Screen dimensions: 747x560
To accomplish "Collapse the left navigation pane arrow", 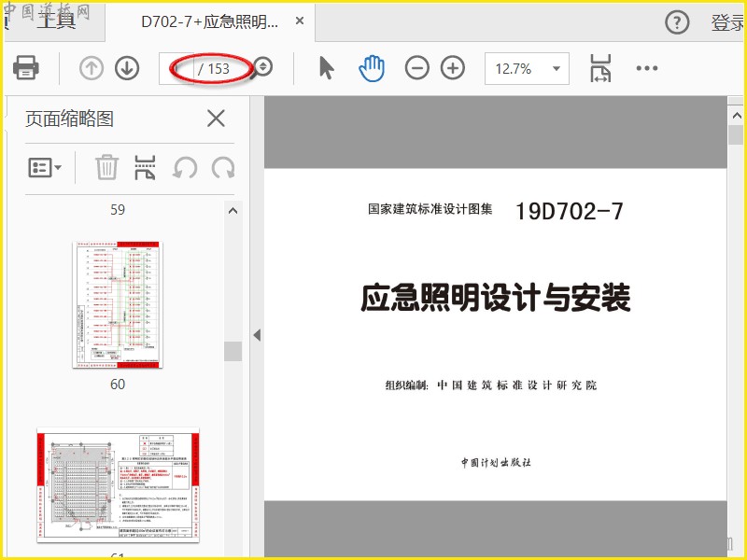I will click(x=258, y=335).
